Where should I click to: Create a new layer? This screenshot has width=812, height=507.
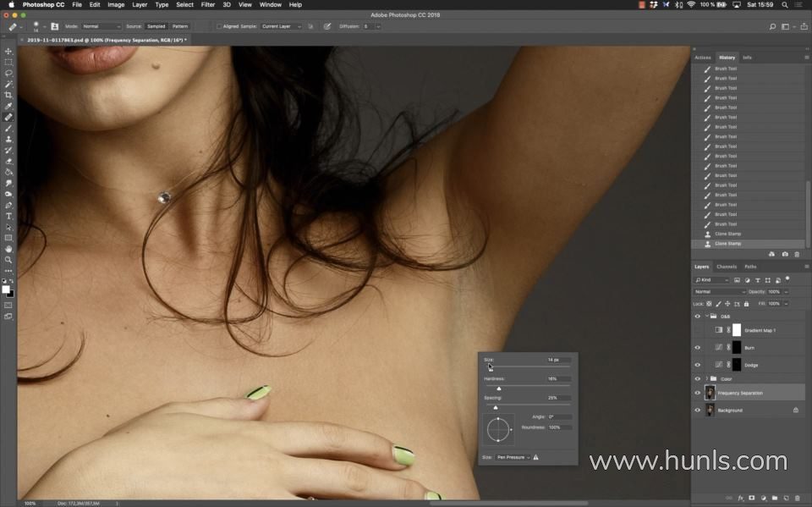click(786, 499)
